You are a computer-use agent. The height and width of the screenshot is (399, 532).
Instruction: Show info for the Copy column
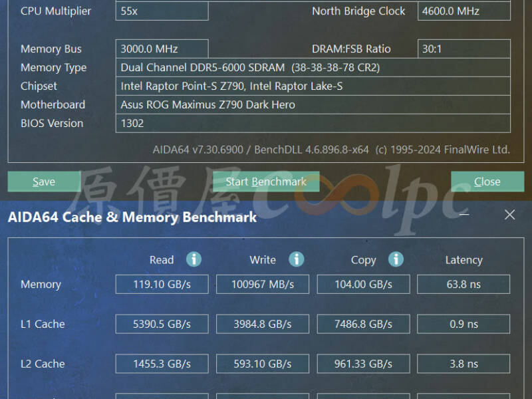pyautogui.click(x=396, y=259)
